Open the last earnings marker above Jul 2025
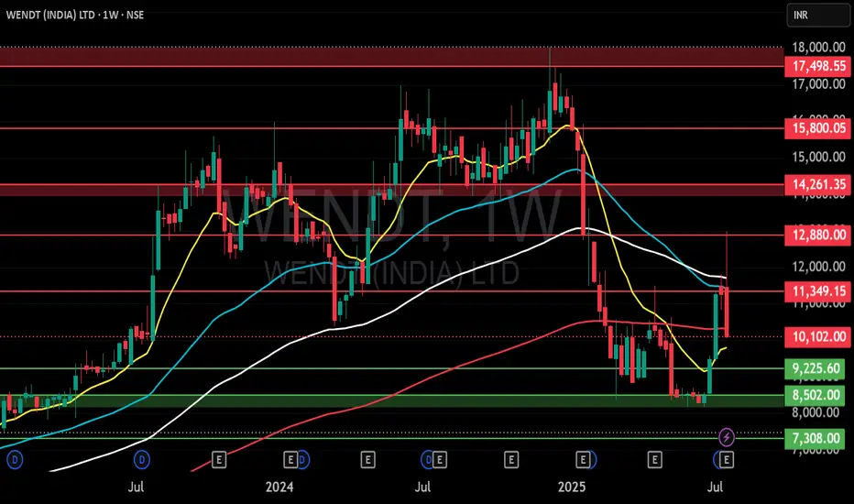Image resolution: width=854 pixels, height=504 pixels. (x=727, y=460)
